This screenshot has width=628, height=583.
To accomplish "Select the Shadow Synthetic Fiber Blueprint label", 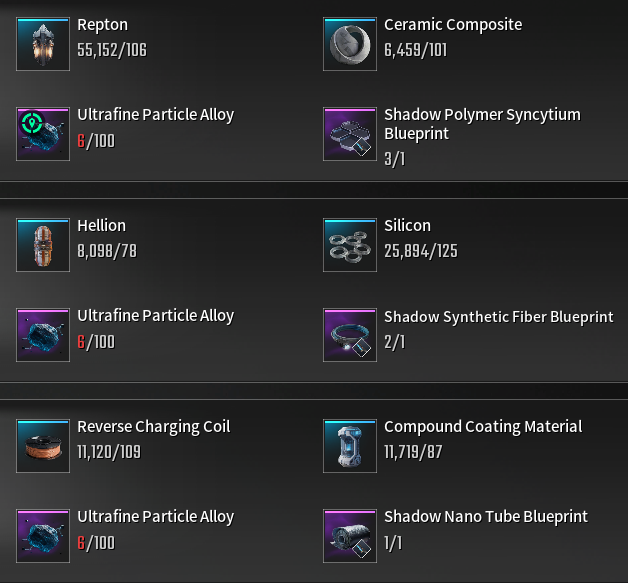I will point(498,317).
